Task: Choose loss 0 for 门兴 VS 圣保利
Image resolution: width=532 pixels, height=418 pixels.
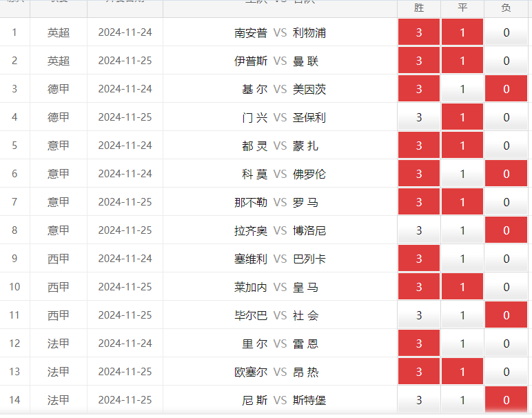Action: [x=506, y=117]
